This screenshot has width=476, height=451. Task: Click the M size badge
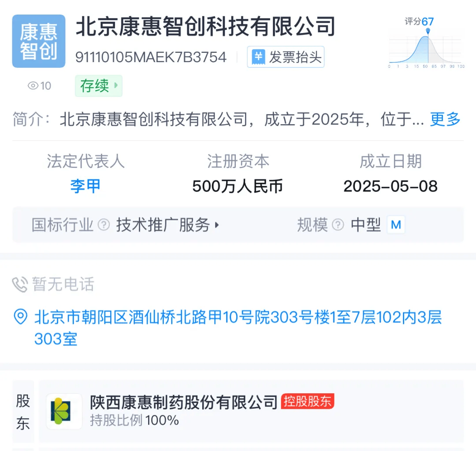tap(396, 225)
